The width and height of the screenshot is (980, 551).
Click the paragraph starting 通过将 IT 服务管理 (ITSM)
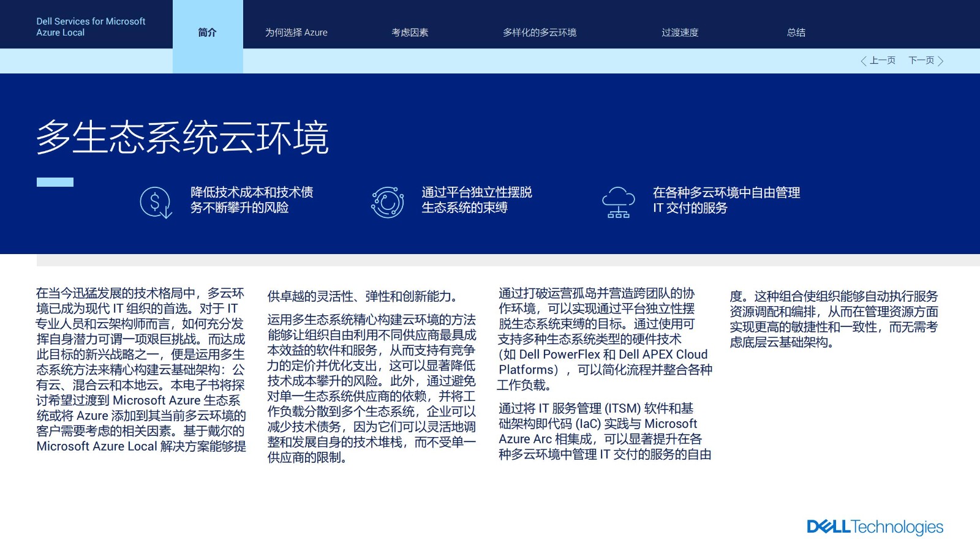coord(605,431)
